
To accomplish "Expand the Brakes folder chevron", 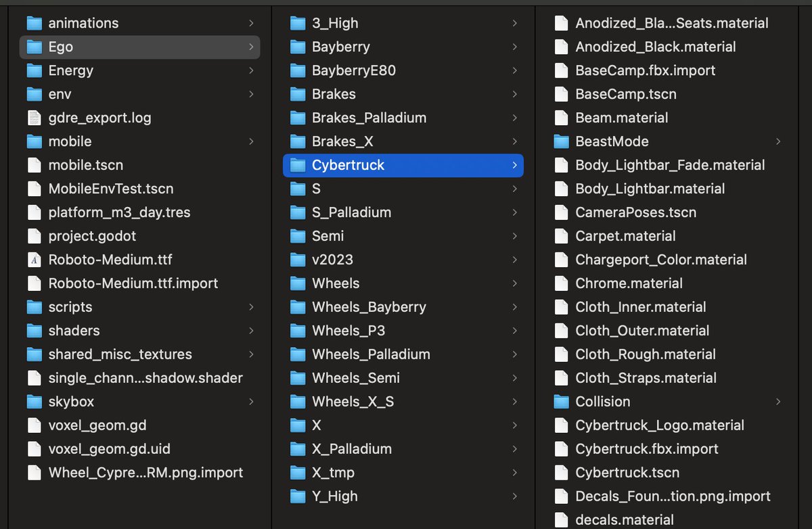I will click(x=514, y=94).
